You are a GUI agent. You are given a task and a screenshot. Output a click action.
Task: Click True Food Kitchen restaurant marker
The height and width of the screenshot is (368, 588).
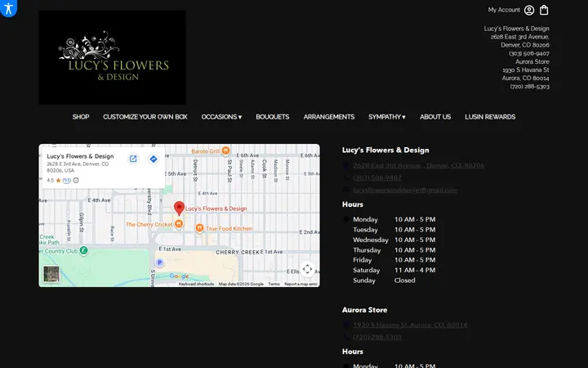point(199,228)
